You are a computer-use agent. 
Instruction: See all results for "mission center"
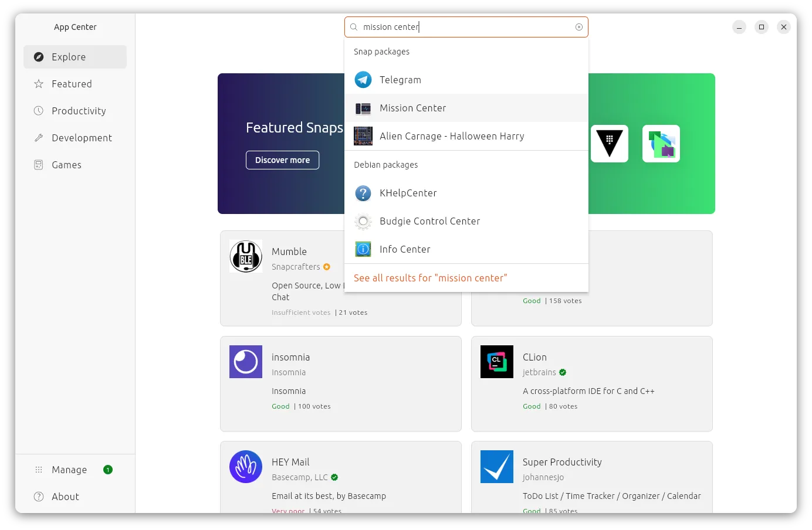(x=430, y=278)
